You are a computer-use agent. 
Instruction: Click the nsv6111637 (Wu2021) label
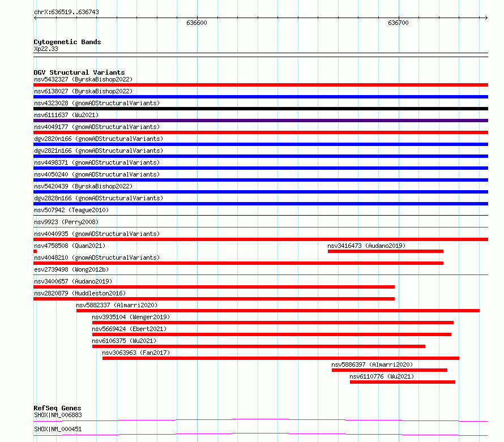point(66,115)
